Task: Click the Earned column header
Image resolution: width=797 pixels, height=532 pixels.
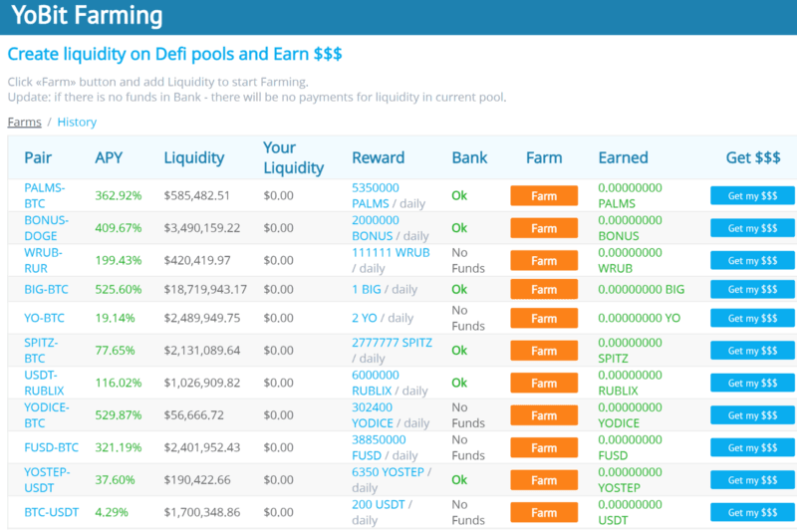Action: point(624,157)
